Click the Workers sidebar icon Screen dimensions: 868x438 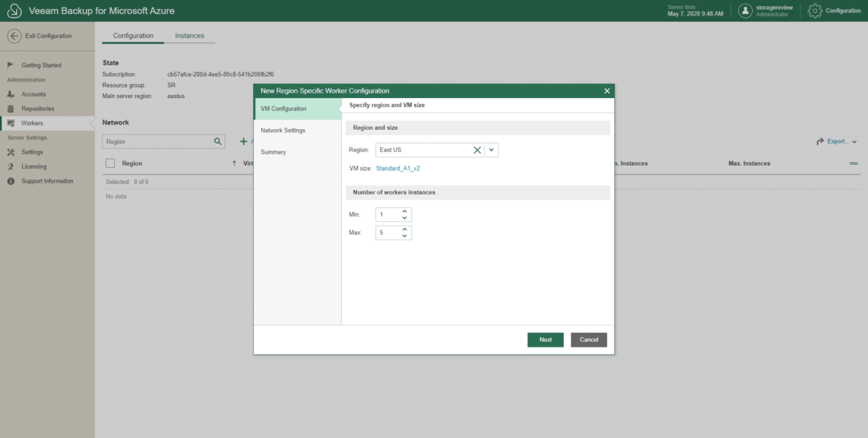(10, 123)
